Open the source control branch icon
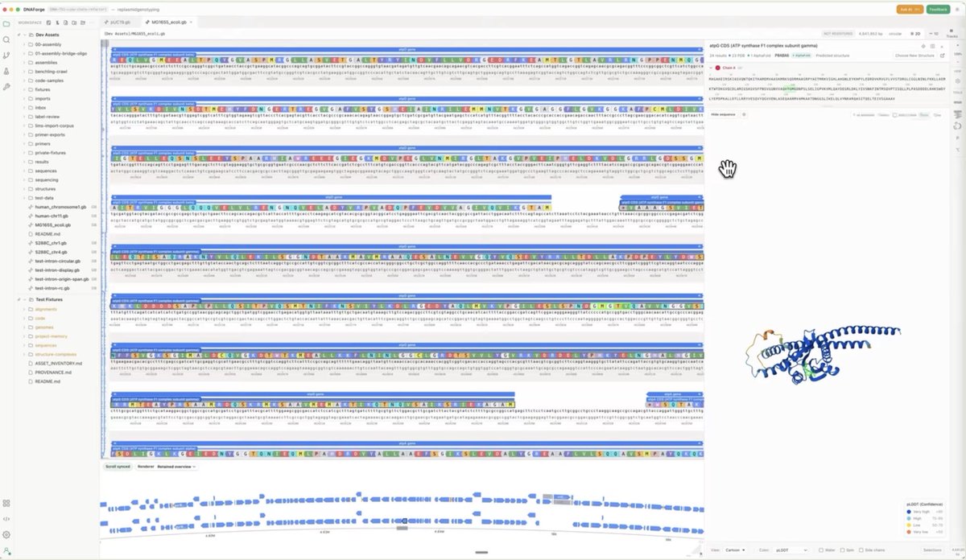 [6, 56]
